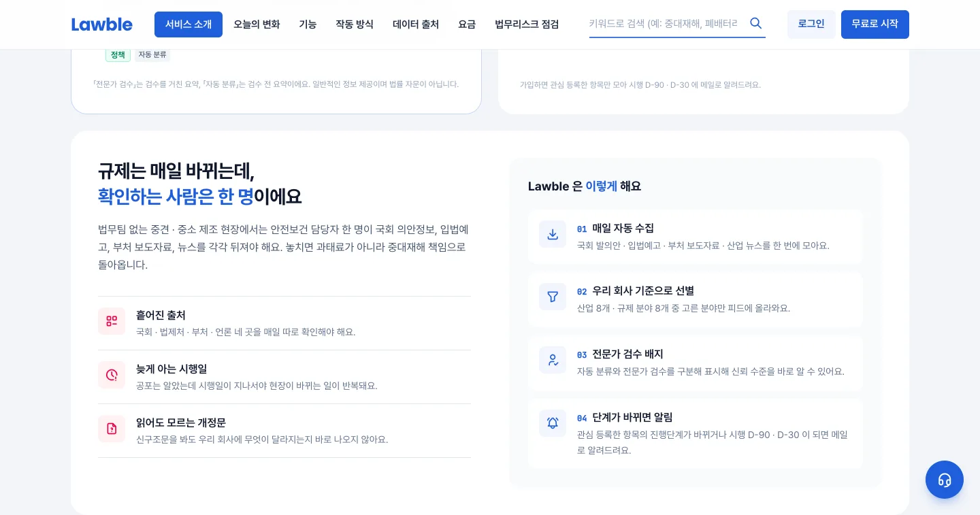
Task: Click the 'Lawble 은 이렇게 해요' heading
Action: (x=585, y=186)
